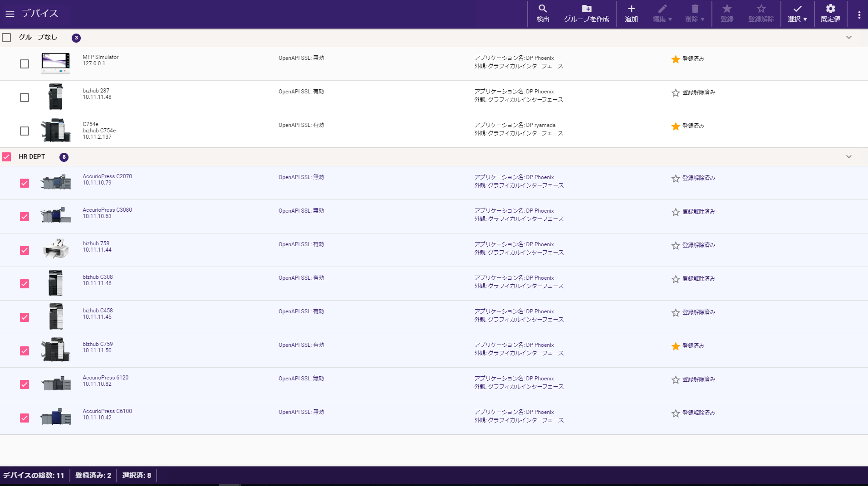868x486 pixels.
Task: Click bizhub C759's gold star icon
Action: (676, 346)
